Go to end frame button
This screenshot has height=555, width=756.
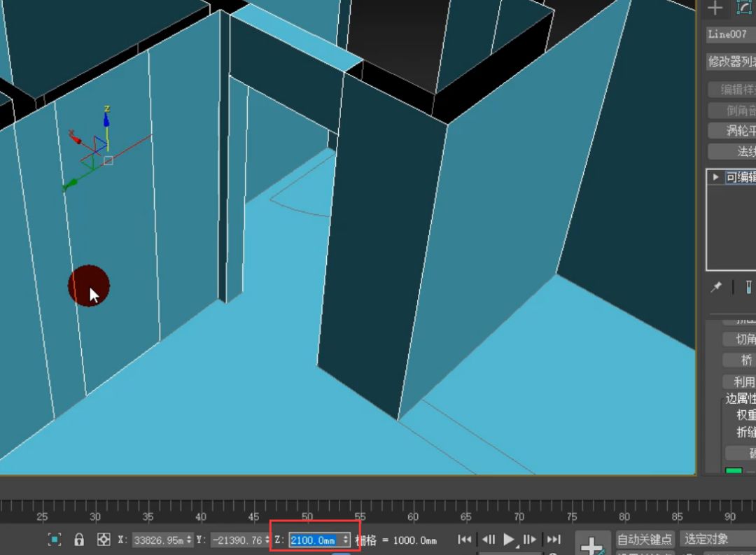pyautogui.click(x=554, y=539)
